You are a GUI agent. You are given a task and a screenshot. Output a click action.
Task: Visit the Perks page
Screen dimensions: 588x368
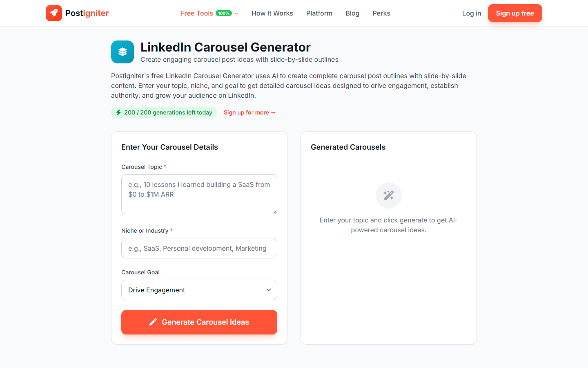point(381,13)
